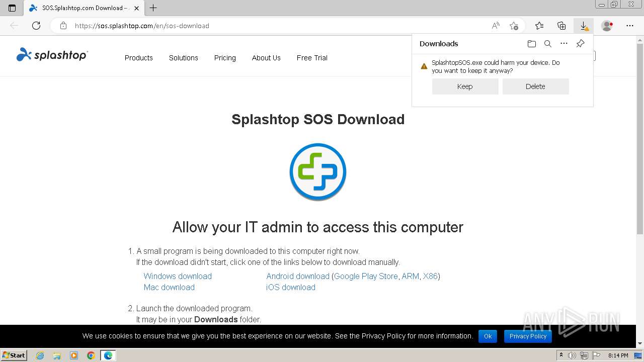Image resolution: width=644 pixels, height=362 pixels.
Task: Click the Android download link
Action: point(298,276)
